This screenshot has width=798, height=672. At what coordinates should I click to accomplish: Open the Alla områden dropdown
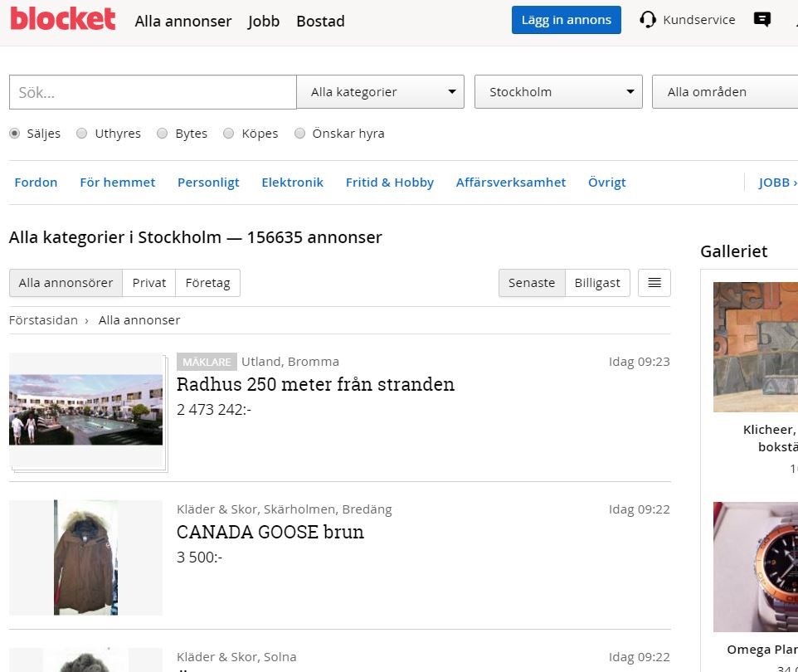tap(725, 91)
